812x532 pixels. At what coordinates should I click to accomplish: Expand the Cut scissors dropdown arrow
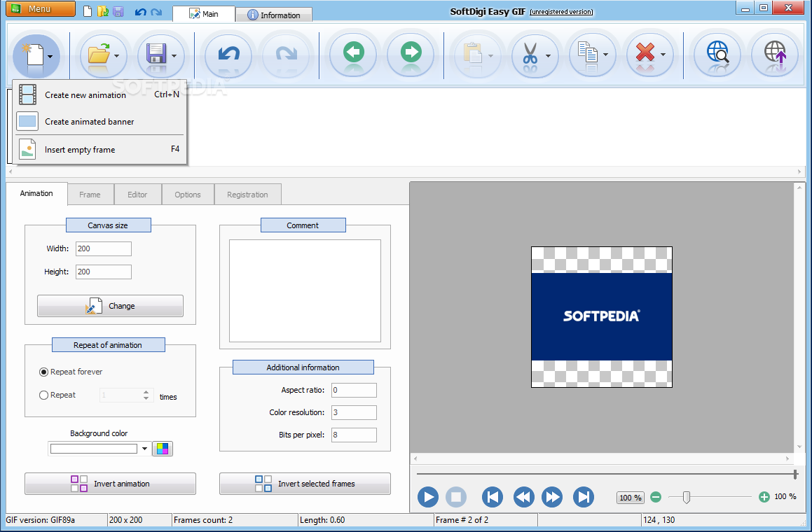pyautogui.click(x=548, y=56)
